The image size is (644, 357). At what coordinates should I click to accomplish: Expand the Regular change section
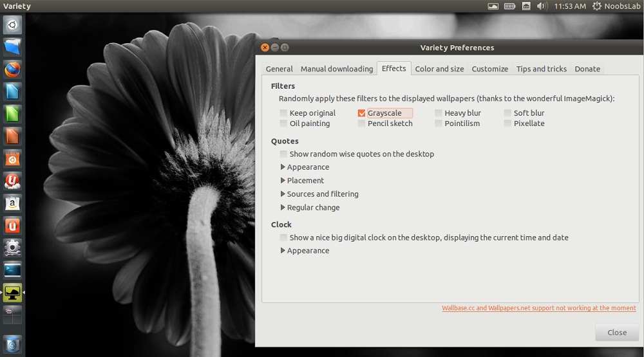[283, 208]
